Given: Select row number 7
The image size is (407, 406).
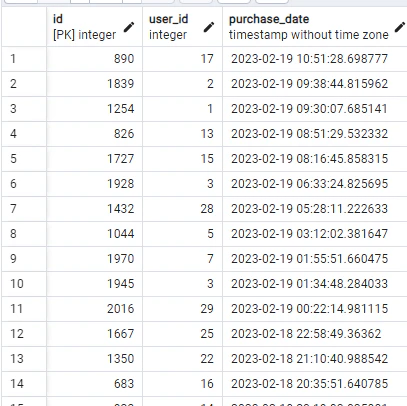Looking at the screenshot, I should (x=24, y=209).
